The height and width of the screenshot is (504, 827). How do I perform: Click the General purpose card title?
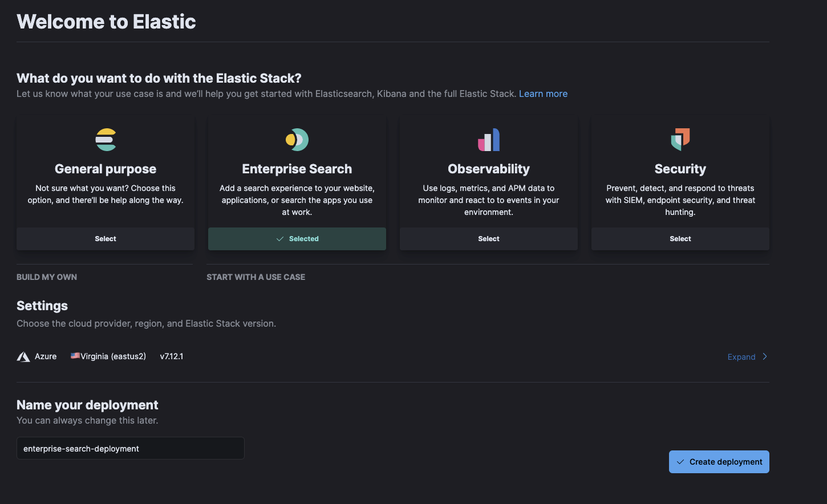(106, 169)
